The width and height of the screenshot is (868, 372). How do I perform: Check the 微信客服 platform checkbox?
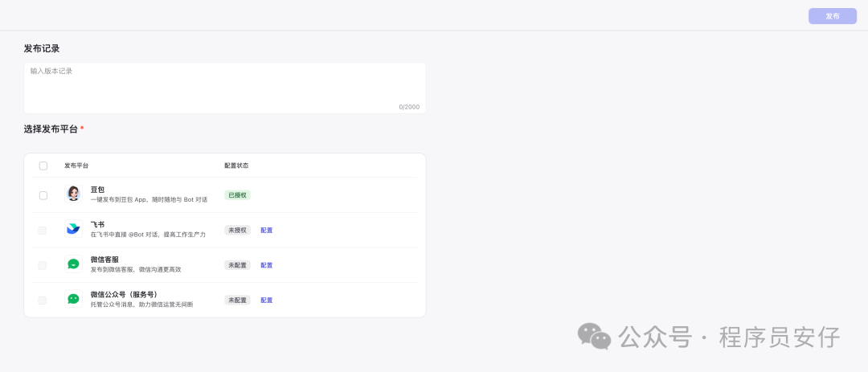click(43, 265)
